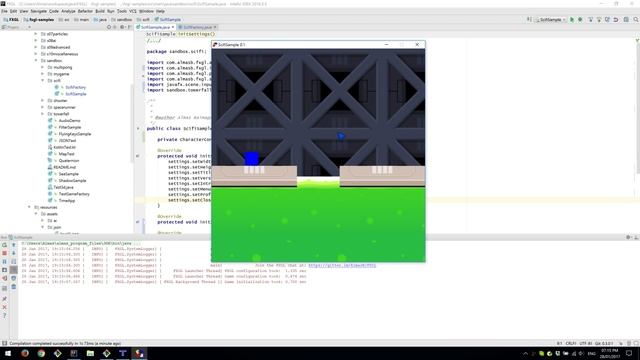
Task: Run ScifiSample with the green play icon
Action: [572, 20]
